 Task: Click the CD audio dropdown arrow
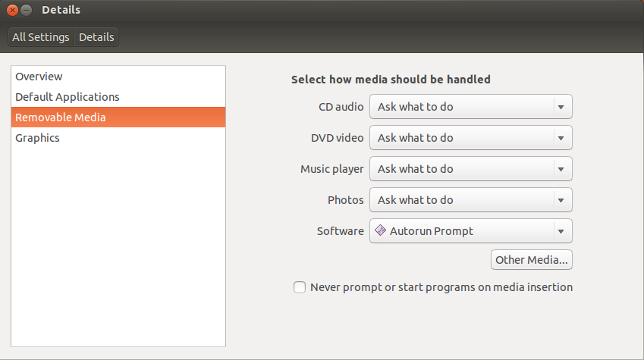tap(561, 107)
